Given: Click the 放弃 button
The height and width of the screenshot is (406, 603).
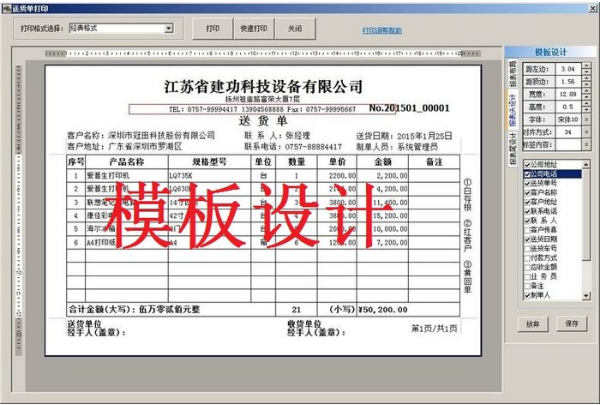Looking at the screenshot, I should pos(533,324).
